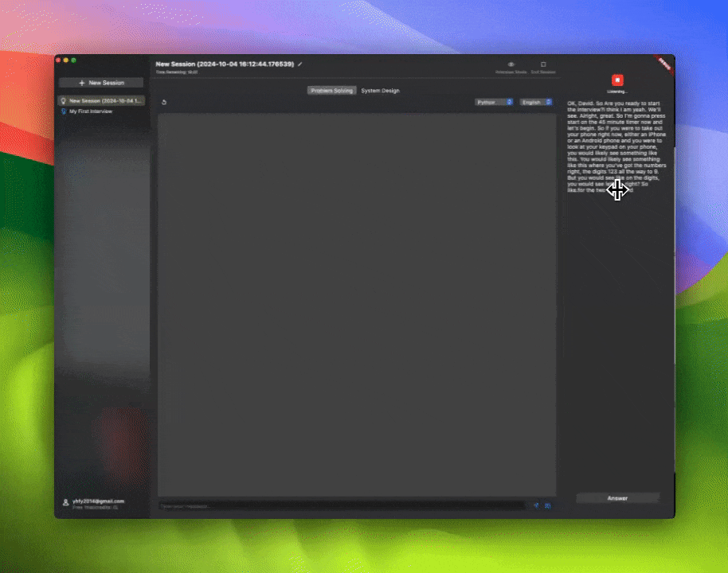Click the End Session icon
728x573 pixels.
pyautogui.click(x=542, y=63)
